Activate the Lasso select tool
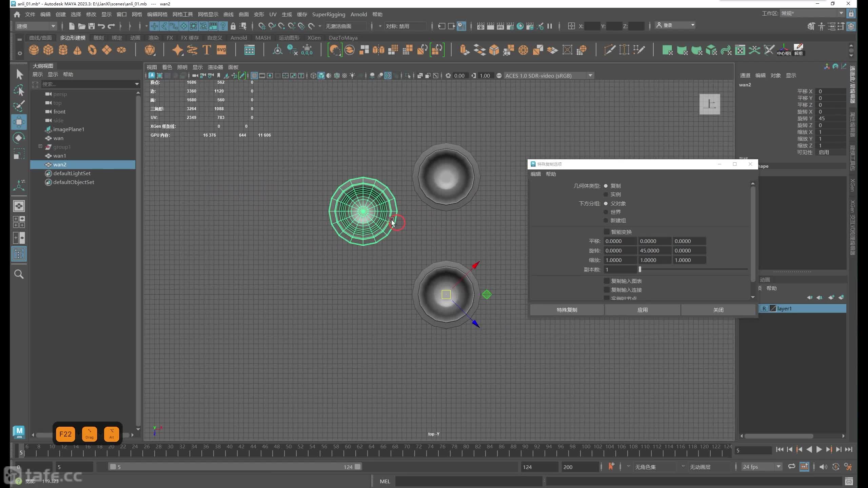 (19, 90)
